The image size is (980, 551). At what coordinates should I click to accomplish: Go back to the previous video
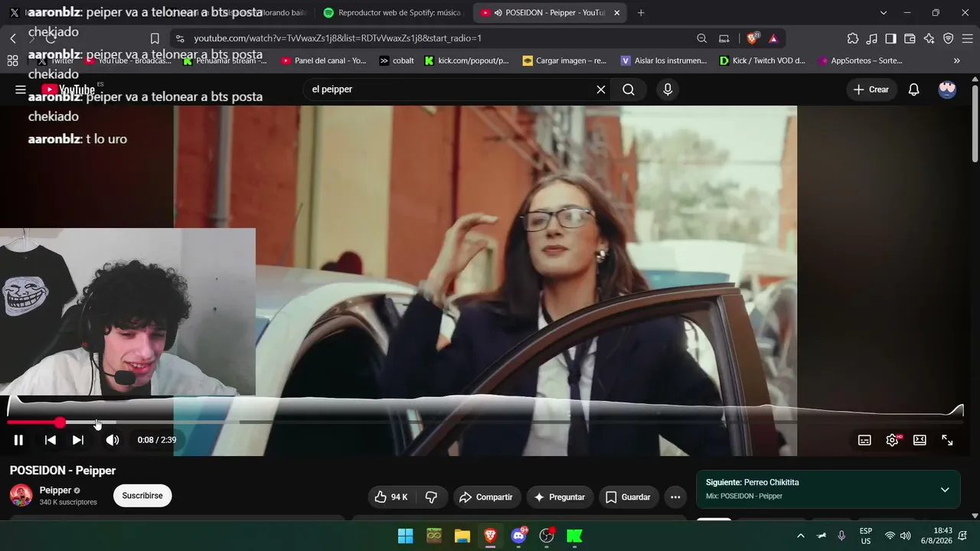[51, 440]
